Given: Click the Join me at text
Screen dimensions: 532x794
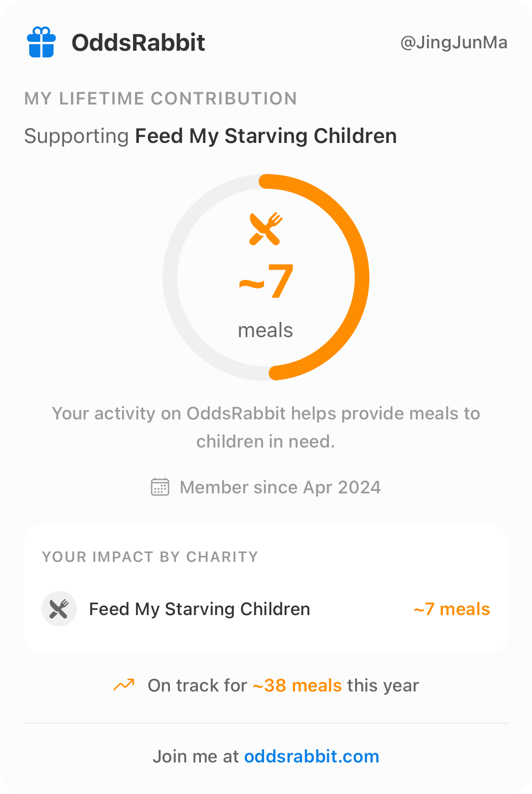Looking at the screenshot, I should point(196,756).
